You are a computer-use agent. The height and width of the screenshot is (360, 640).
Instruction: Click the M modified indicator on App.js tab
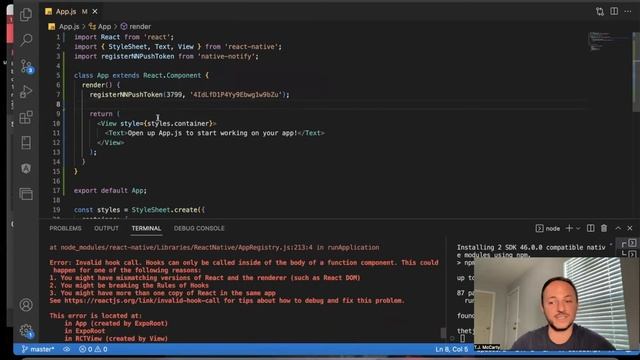point(84,12)
